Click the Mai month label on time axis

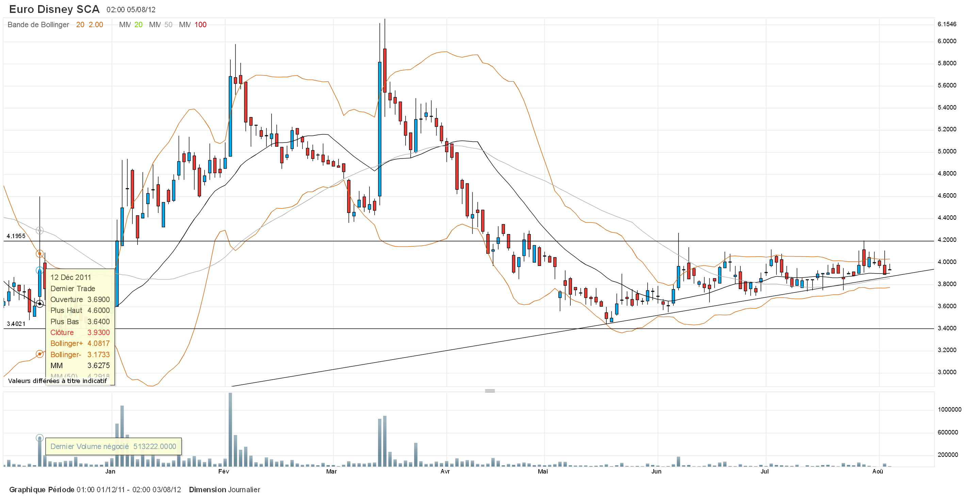pos(543,471)
